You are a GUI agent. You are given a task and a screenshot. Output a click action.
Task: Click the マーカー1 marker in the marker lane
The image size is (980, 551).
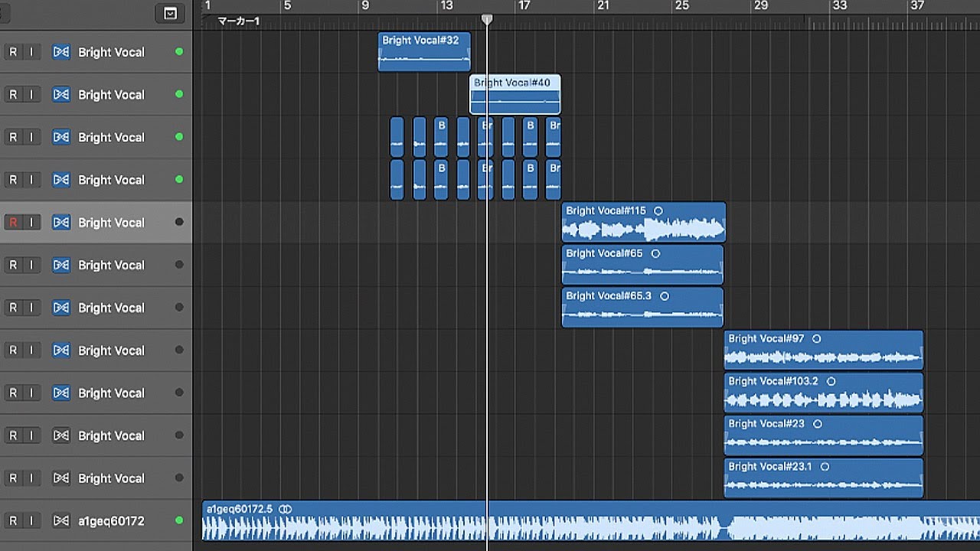[239, 21]
